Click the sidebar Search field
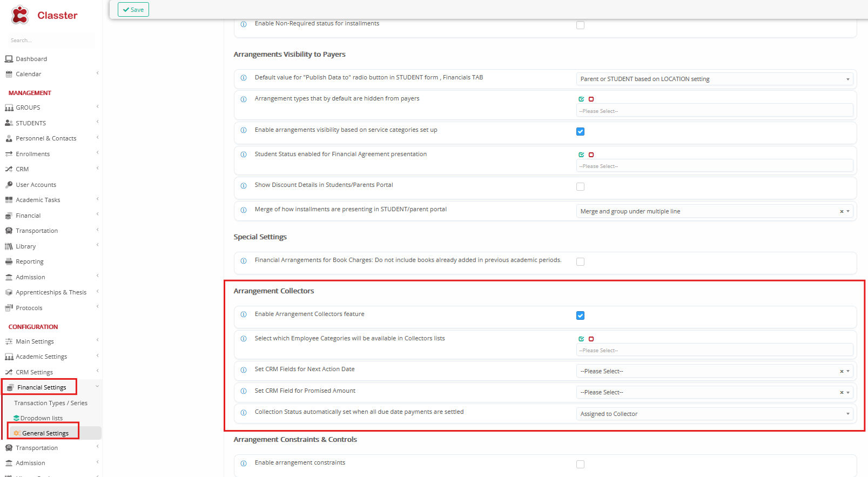 (49, 41)
